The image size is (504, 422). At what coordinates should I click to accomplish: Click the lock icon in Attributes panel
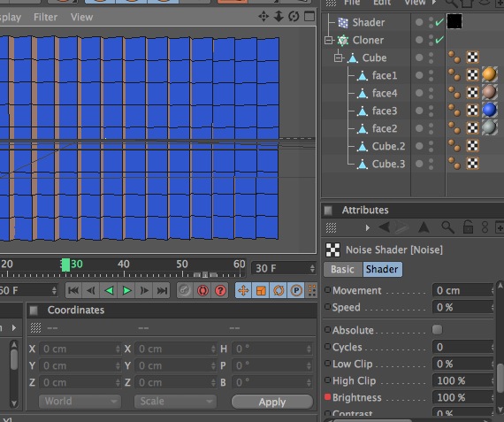[468, 227]
